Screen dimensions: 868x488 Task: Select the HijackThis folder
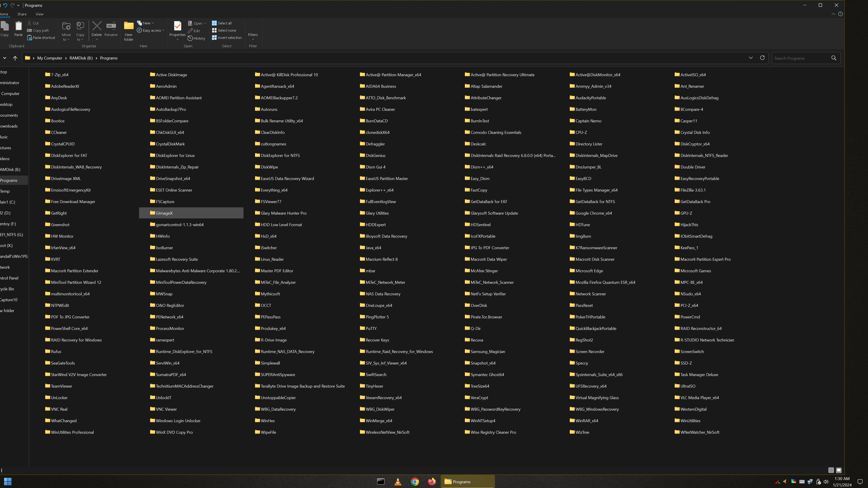pyautogui.click(x=686, y=225)
